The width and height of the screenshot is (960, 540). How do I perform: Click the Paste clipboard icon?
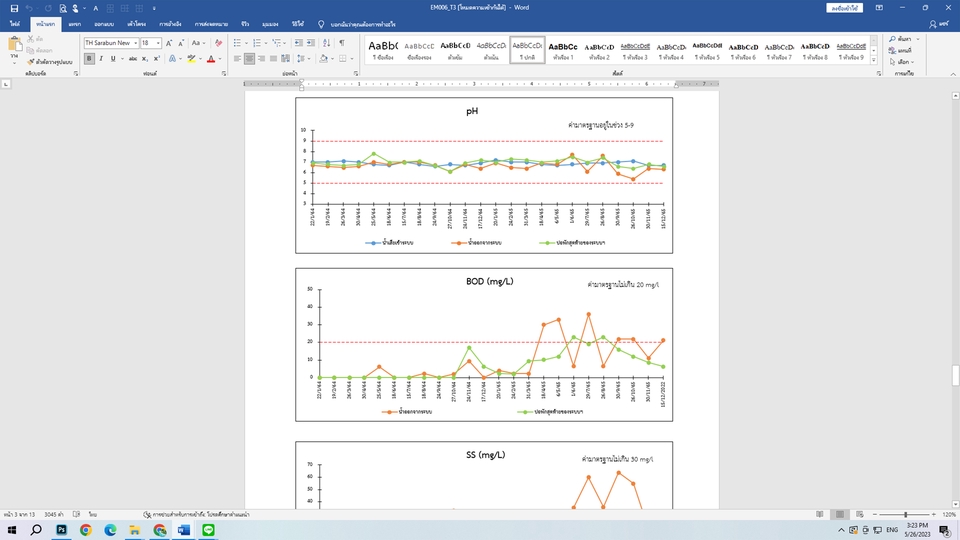(15, 45)
